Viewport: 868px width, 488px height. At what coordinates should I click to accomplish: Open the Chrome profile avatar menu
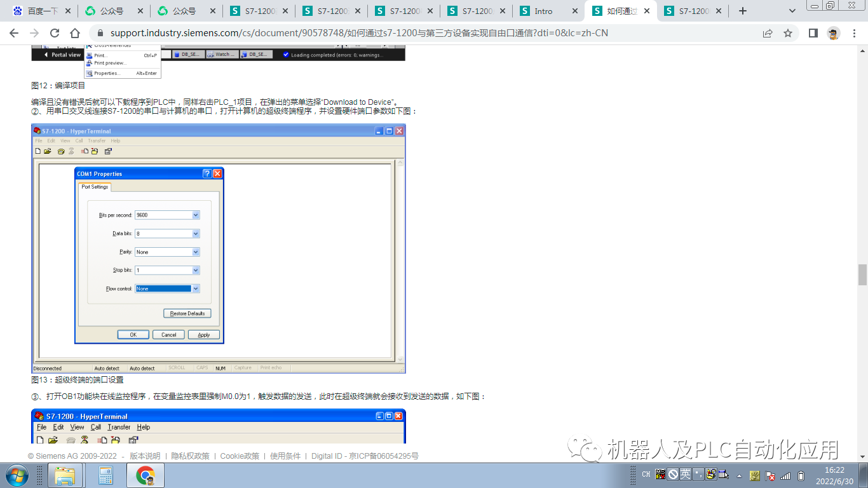(x=834, y=33)
